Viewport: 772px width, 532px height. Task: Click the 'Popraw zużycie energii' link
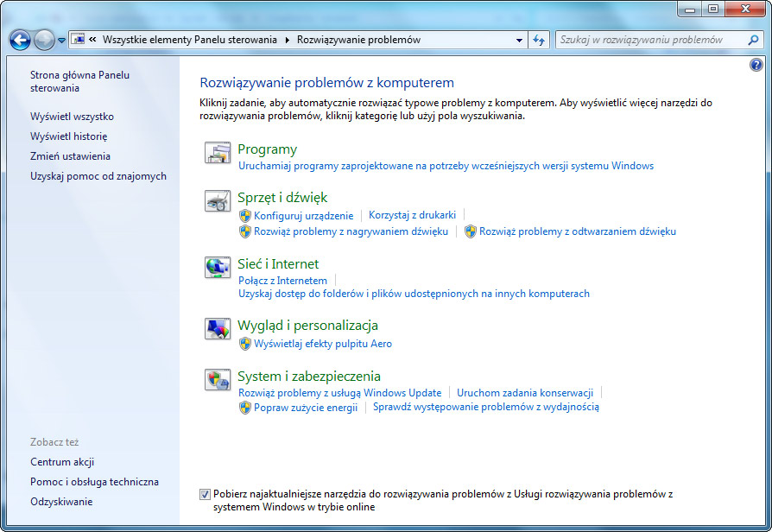(x=306, y=408)
